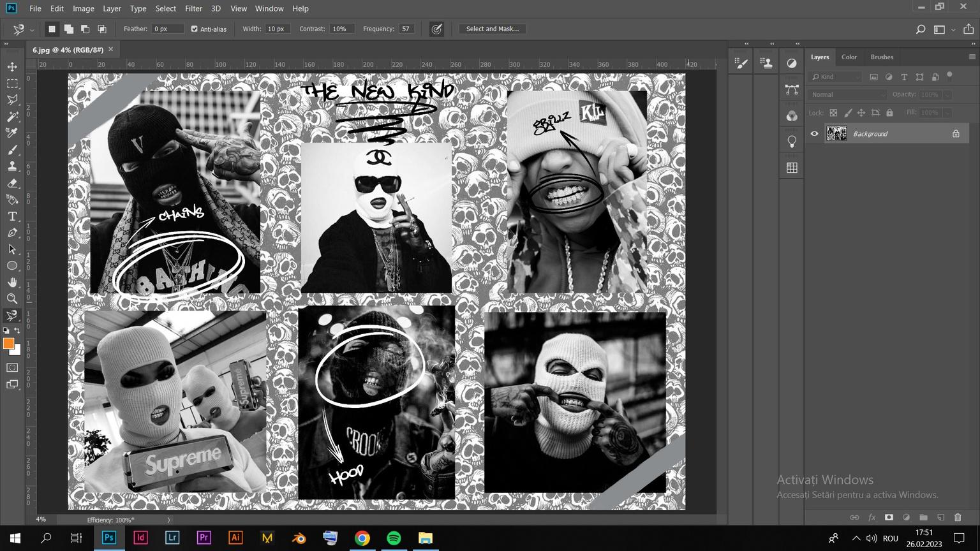Open the Select menu

[166, 8]
